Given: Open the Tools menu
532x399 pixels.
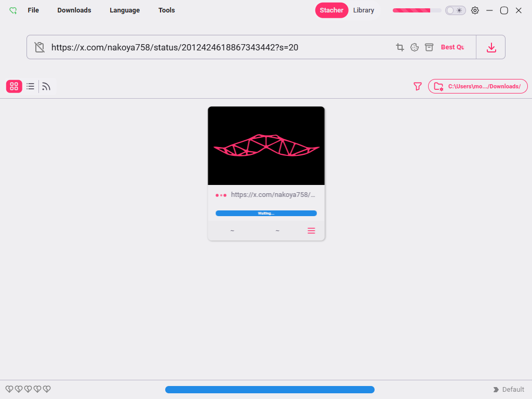Looking at the screenshot, I should click(x=167, y=10).
